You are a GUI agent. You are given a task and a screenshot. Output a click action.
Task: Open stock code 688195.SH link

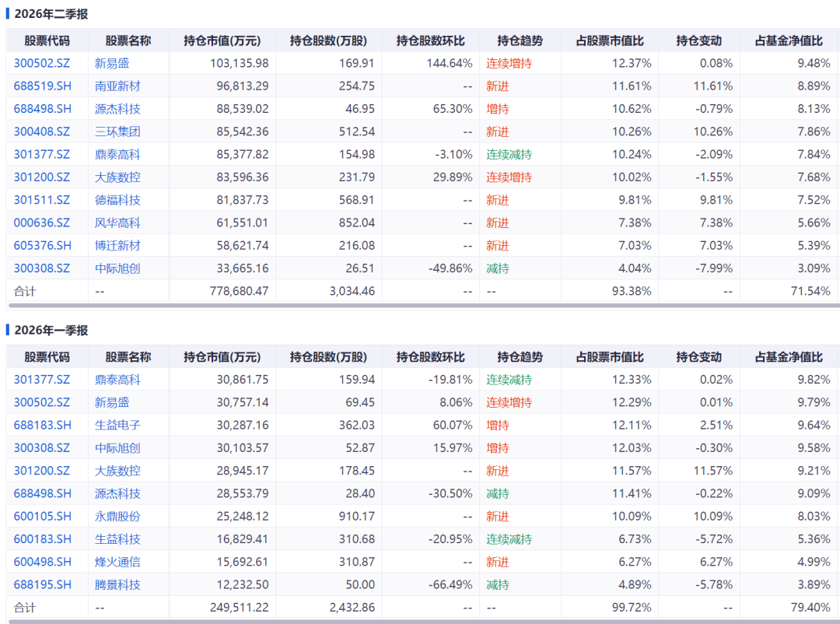[42, 584]
